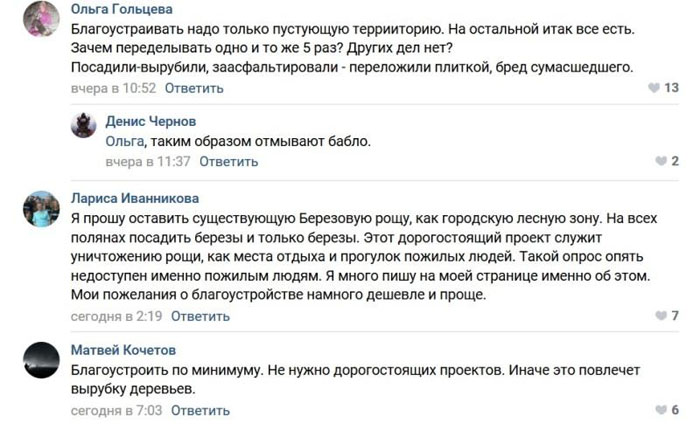700x424 pixels.
Task: Open Матвей Кочетов's avatar picture
Action: [41, 359]
